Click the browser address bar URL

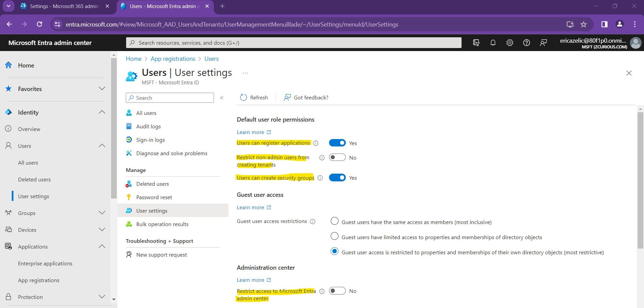point(232,25)
